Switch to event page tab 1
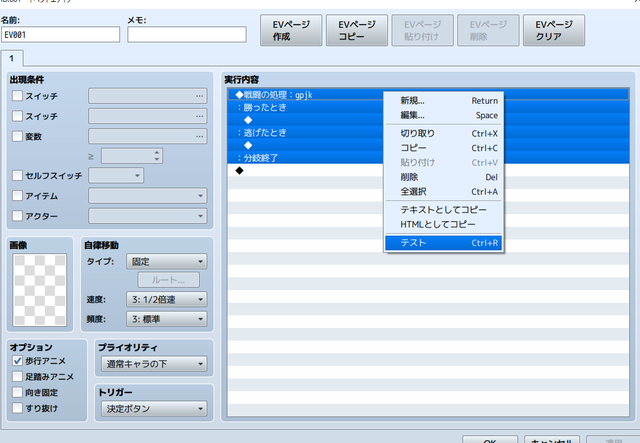Viewport: 640px width, 443px height. (12, 58)
